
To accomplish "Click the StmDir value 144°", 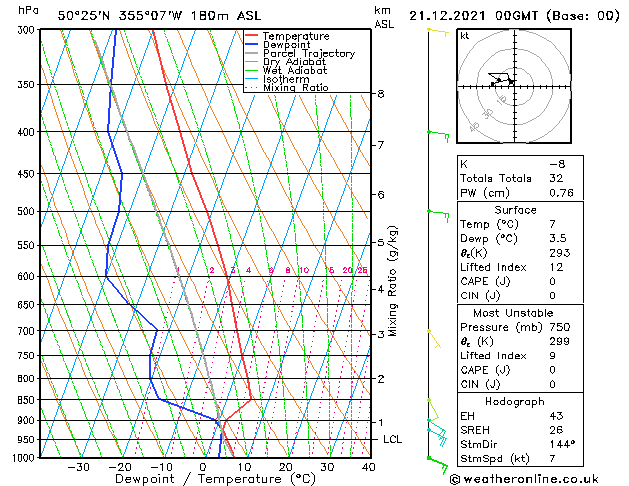I will point(562,444).
